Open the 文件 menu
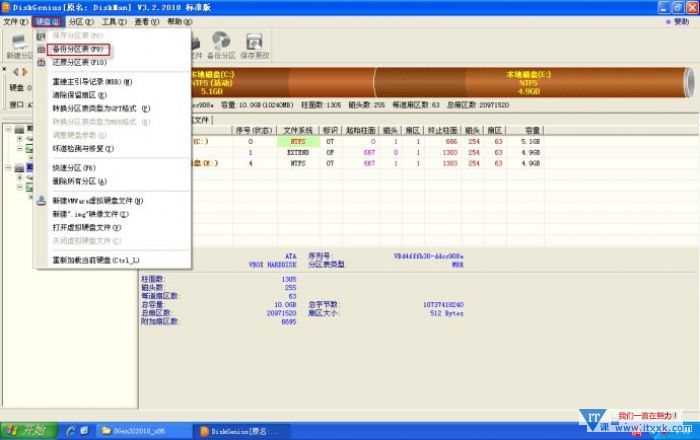 pos(16,21)
